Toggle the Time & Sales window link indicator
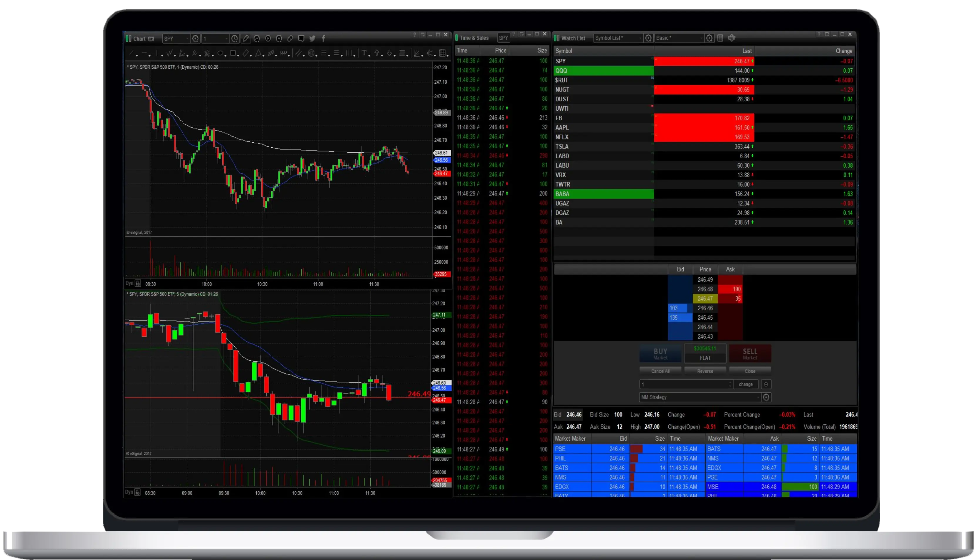The height and width of the screenshot is (560, 977). [456, 38]
